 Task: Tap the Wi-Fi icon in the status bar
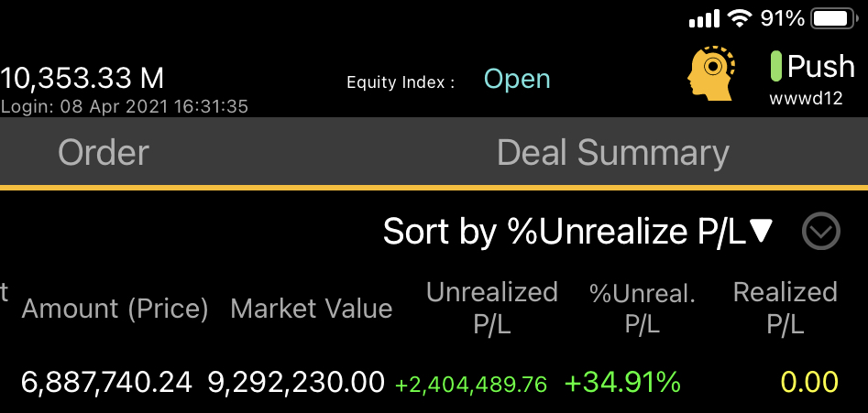click(x=740, y=19)
